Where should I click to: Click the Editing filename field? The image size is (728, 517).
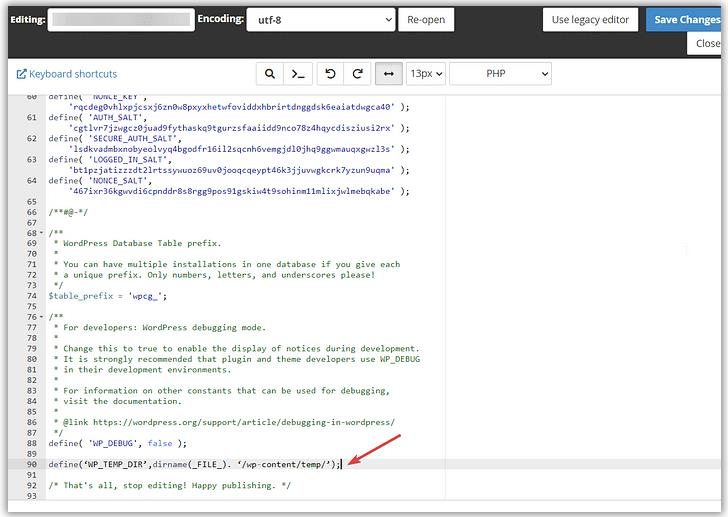click(x=121, y=20)
